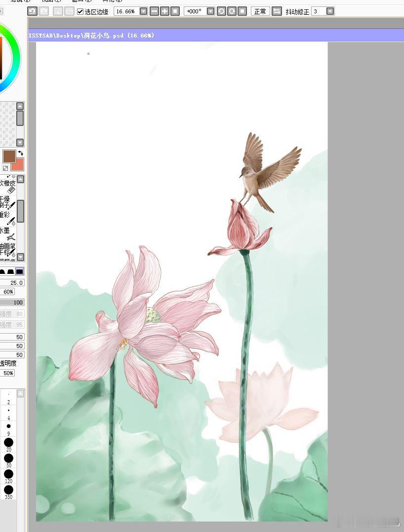Reset the zoom with the square button beside plus
The height and width of the screenshot is (532, 404).
pyautogui.click(x=175, y=11)
